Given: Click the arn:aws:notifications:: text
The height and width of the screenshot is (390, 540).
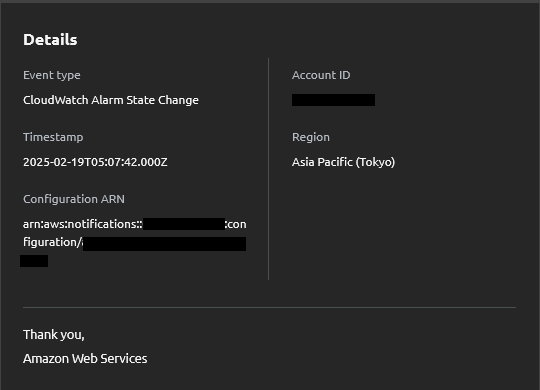Looking at the screenshot, I should [83, 224].
